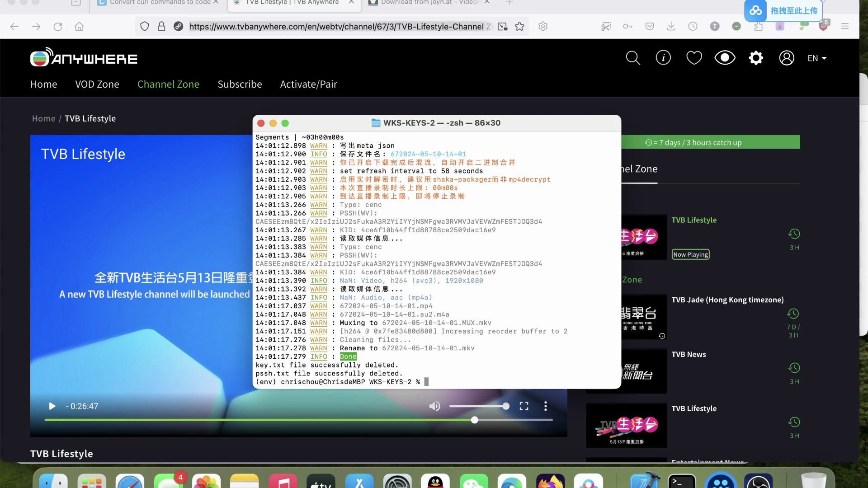
Task: Open passwords key icon in toolbar
Action: pos(628,27)
